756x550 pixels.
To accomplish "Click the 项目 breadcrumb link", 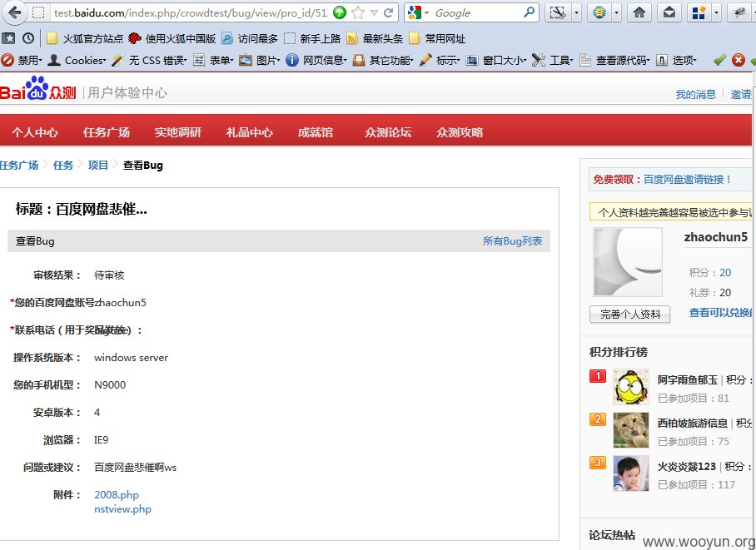I will coord(98,166).
